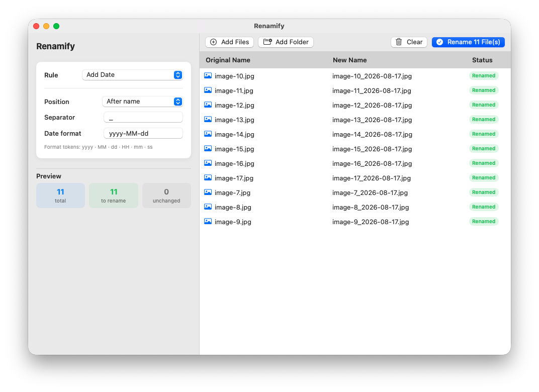
Task: Click the image icon for image-10.jpg
Action: (208, 75)
